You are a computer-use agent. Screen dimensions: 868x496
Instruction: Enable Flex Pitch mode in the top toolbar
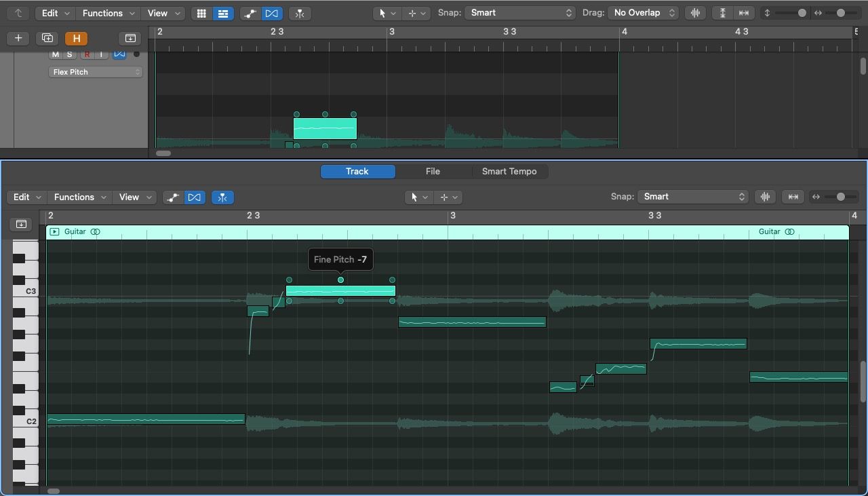pos(272,13)
